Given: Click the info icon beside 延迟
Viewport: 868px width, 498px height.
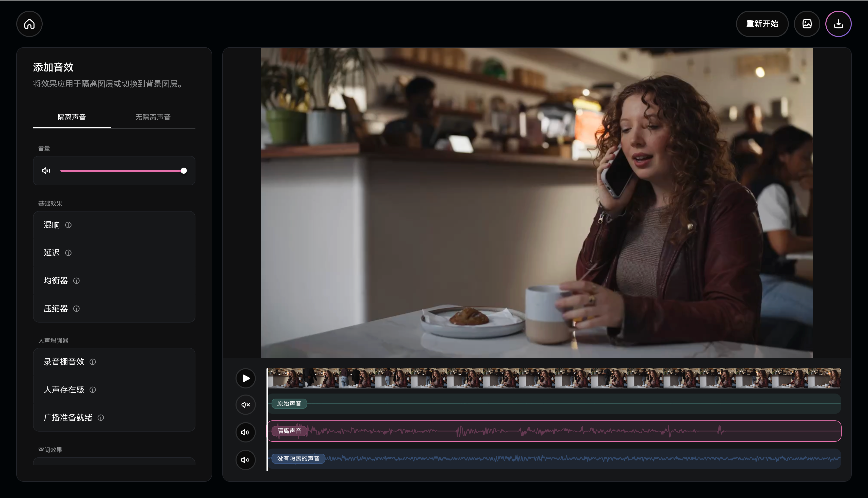Looking at the screenshot, I should coord(69,253).
